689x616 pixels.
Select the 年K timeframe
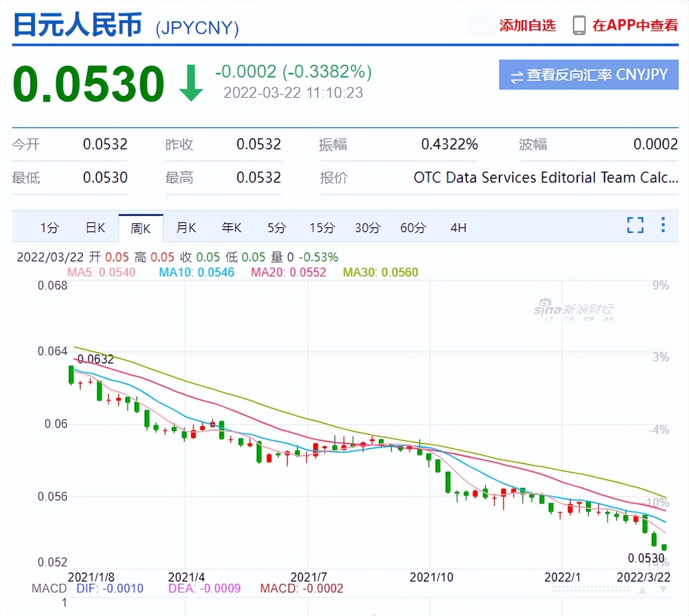231,228
